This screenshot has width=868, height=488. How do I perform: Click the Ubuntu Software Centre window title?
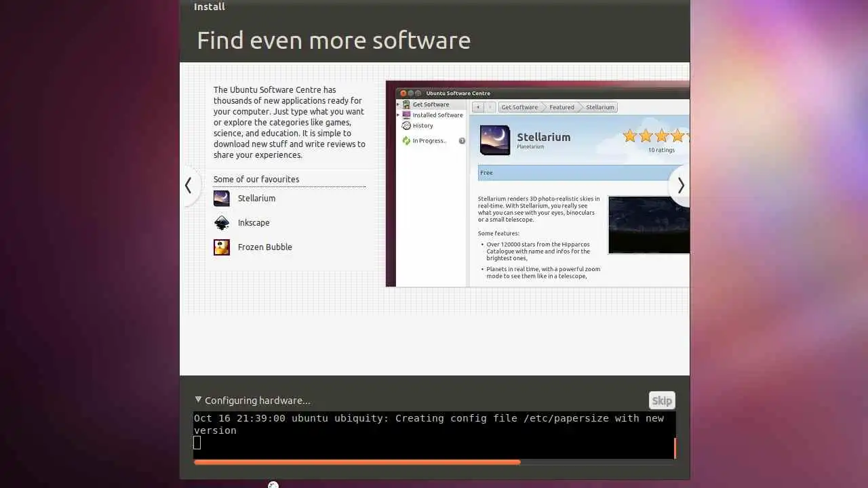(x=458, y=94)
